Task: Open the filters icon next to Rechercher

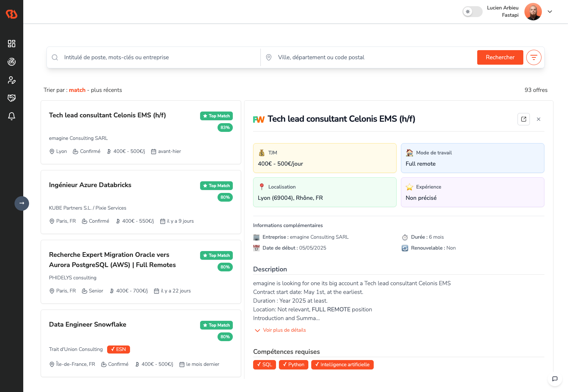Action: coord(533,57)
